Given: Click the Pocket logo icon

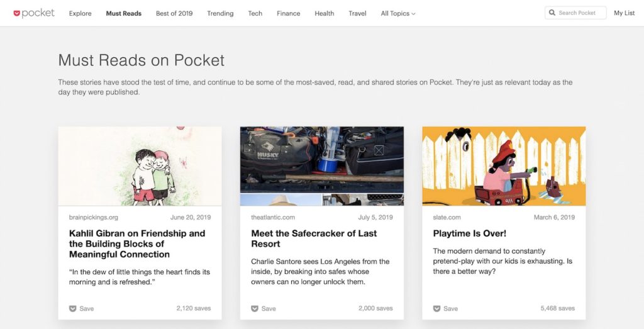Looking at the screenshot, I should click(17, 13).
